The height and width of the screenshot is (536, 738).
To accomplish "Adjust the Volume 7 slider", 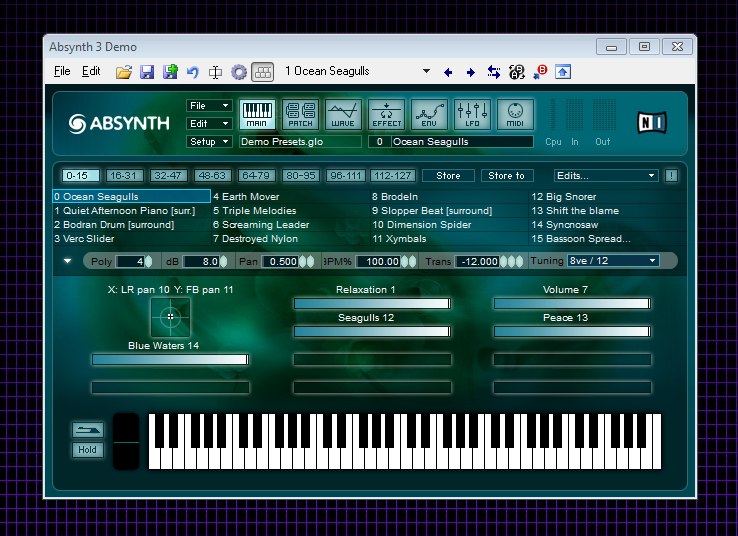I will tap(571, 303).
